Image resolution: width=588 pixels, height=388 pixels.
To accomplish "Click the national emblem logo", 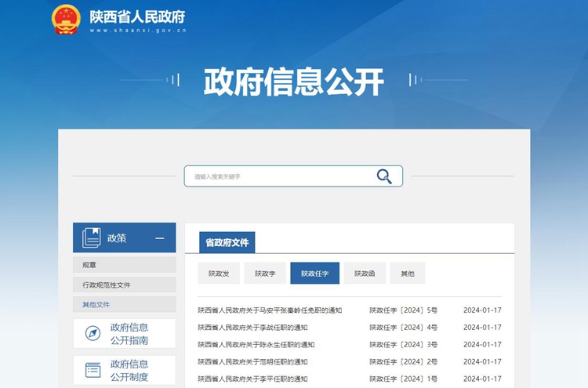I will 66,20.
